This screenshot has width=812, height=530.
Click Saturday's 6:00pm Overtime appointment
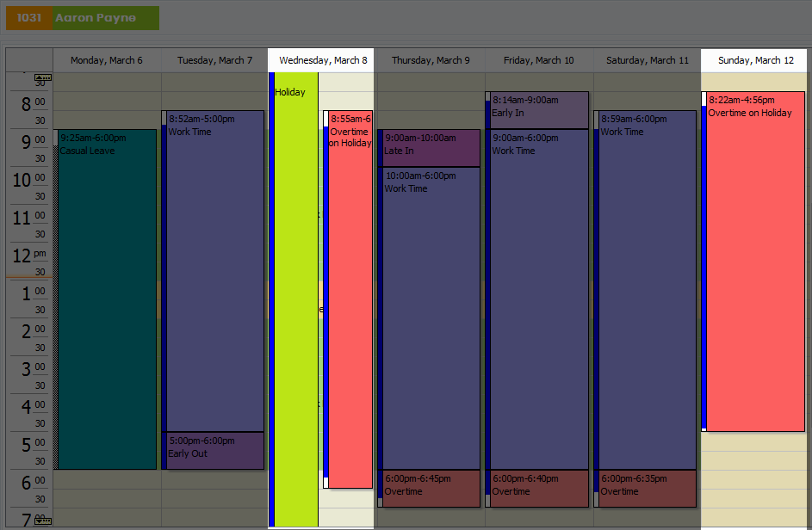click(x=646, y=489)
